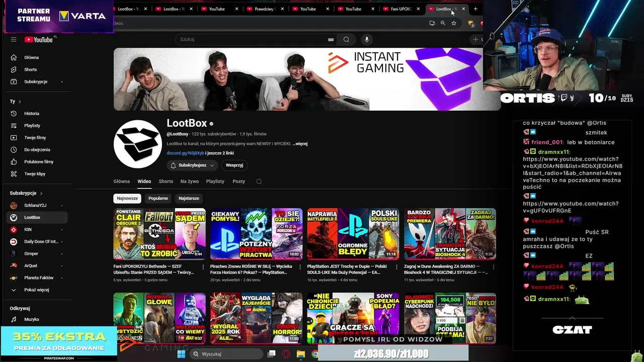Open Planeta Faktów subscription channel

[x=38, y=278]
